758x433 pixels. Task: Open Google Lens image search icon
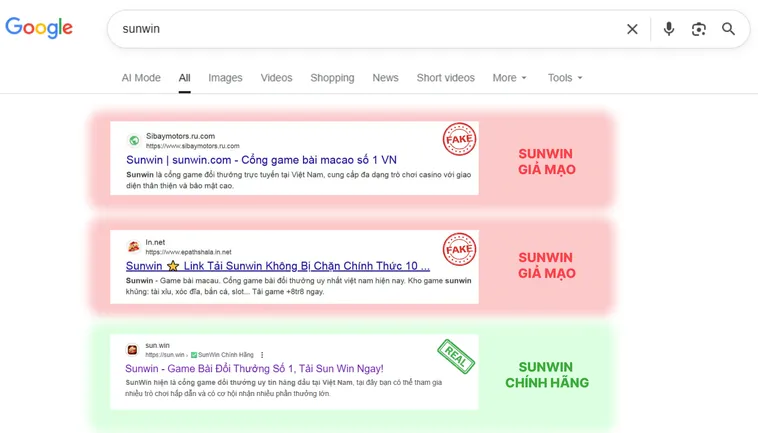(x=699, y=29)
